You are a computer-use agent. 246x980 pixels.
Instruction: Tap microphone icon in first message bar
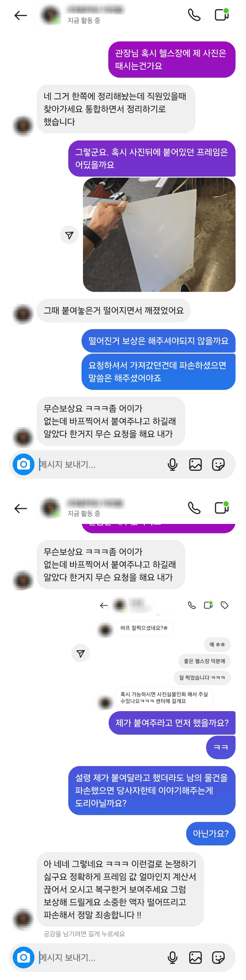coord(172,464)
